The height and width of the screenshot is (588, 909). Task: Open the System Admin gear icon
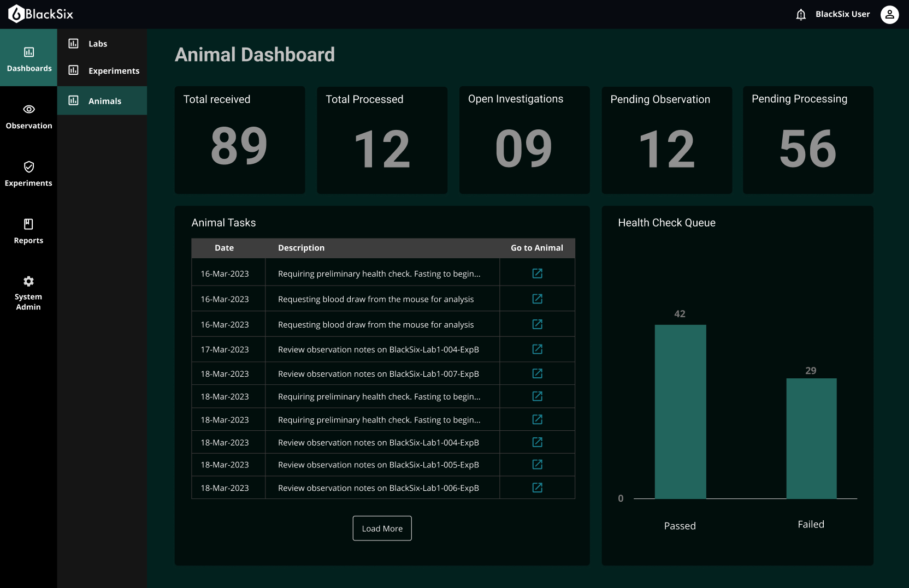point(28,281)
